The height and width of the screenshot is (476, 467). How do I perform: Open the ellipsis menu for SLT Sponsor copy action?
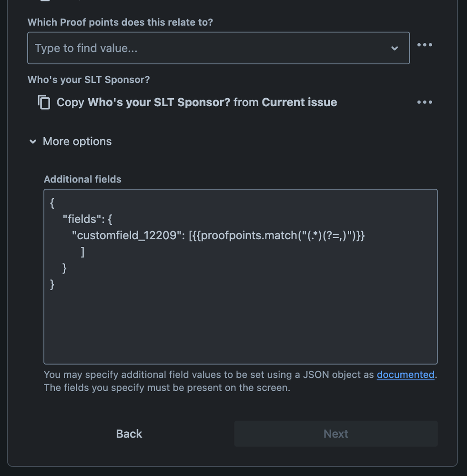pyautogui.click(x=425, y=102)
